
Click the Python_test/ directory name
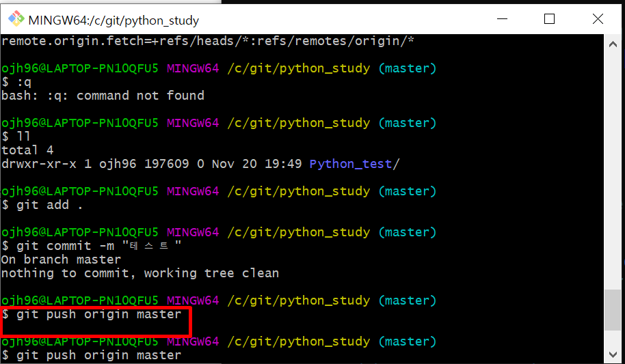pos(354,164)
